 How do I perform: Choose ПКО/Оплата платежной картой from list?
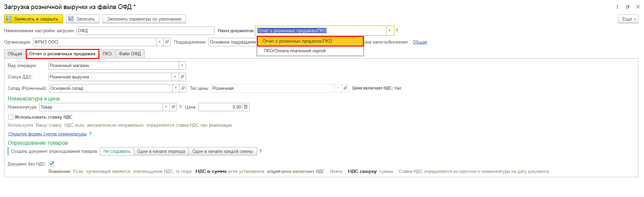[x=294, y=51]
